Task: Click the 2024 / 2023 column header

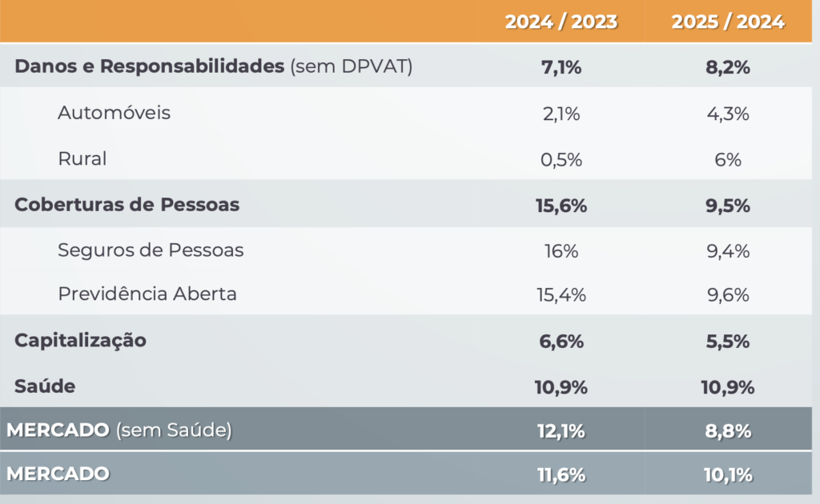Action: pos(561,22)
